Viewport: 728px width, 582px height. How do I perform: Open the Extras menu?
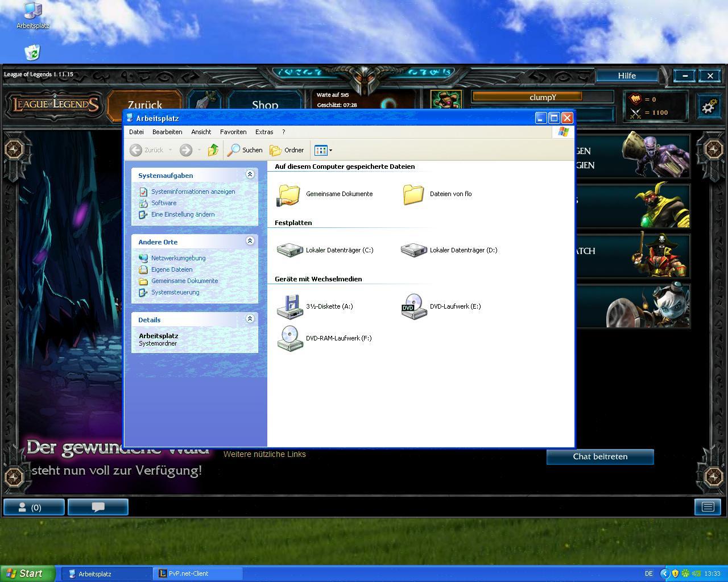tap(264, 132)
